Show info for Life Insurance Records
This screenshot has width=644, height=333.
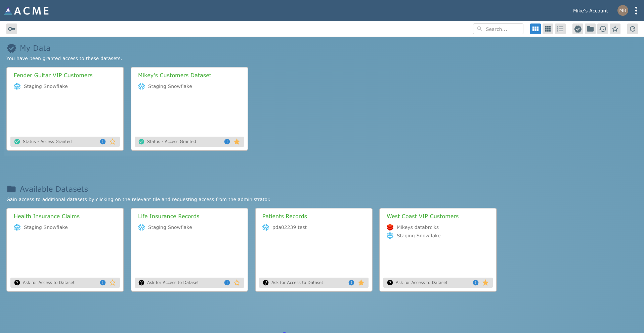[227, 283]
